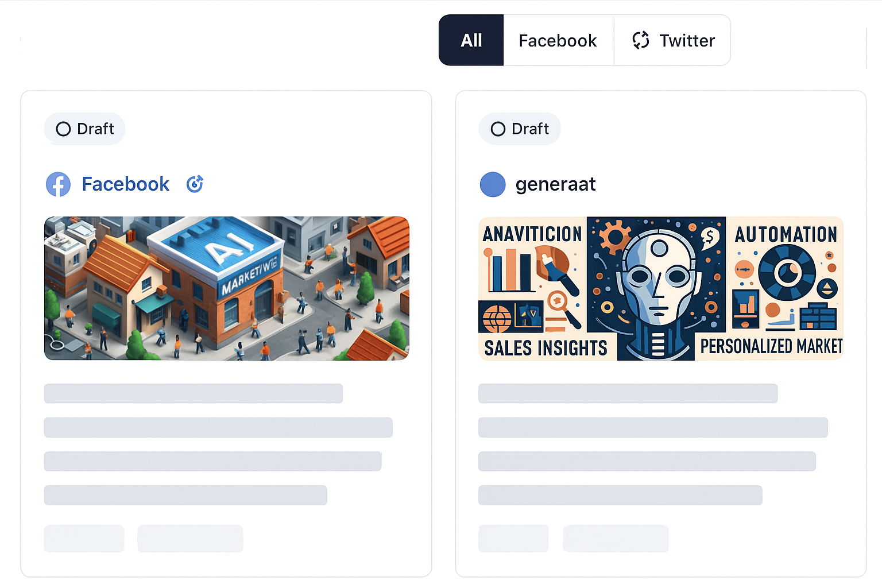Open the robot automation infographic image

pos(660,288)
